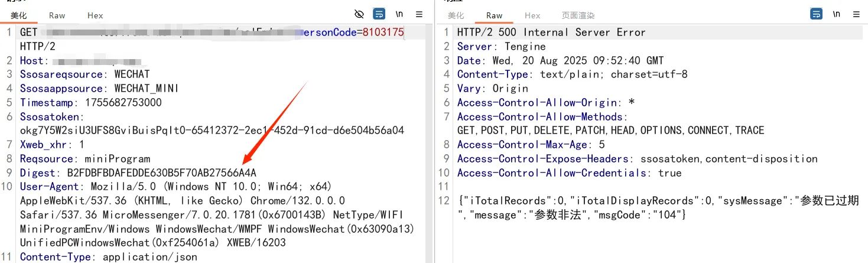The height and width of the screenshot is (263, 868).
Task: Click HTTP/2 500 Internal Server Error status line
Action: point(551,33)
